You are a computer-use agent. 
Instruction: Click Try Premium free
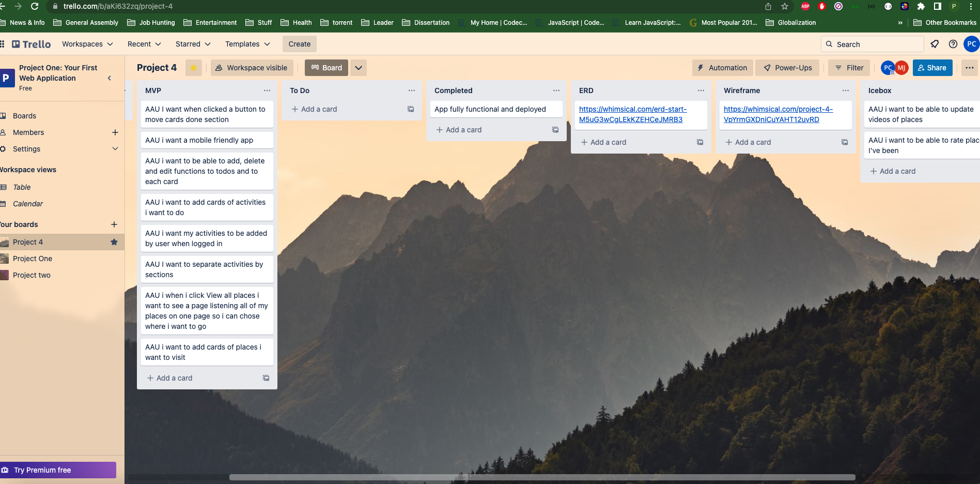[58, 470]
